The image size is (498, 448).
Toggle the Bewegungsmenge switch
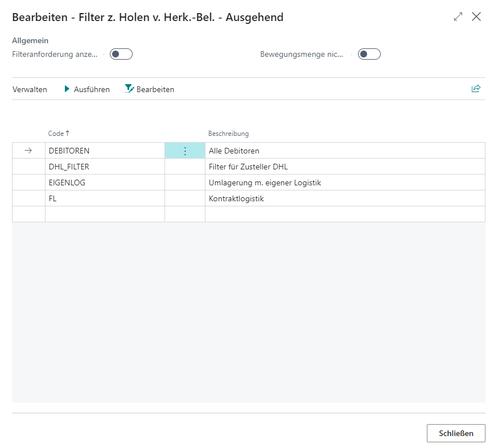(x=369, y=54)
